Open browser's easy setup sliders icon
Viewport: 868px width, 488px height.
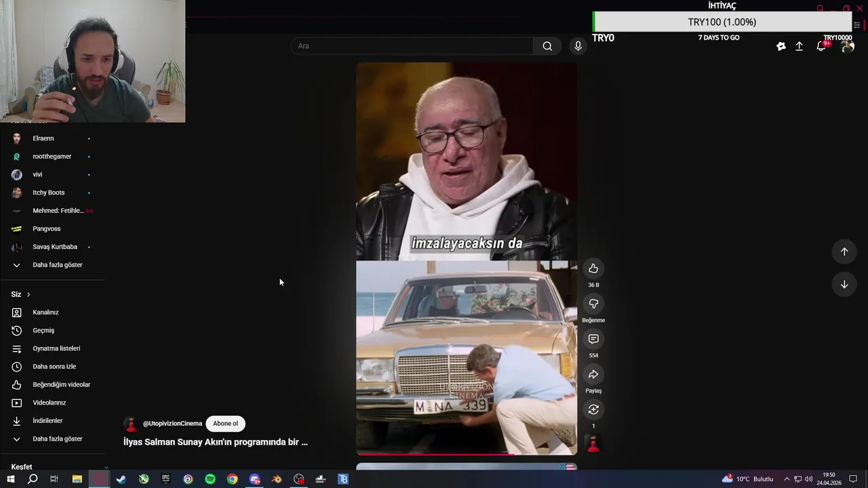click(857, 25)
